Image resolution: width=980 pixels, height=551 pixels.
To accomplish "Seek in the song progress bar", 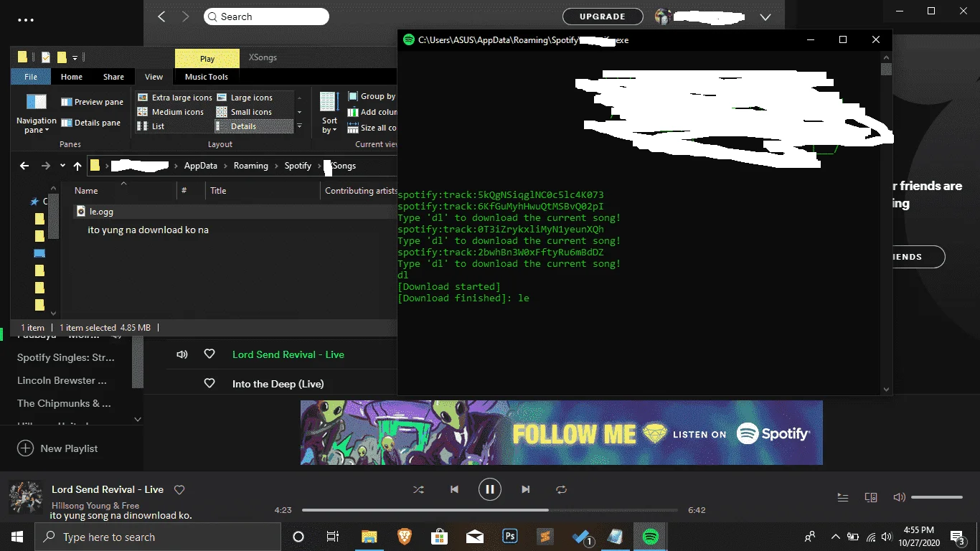I will click(x=490, y=510).
